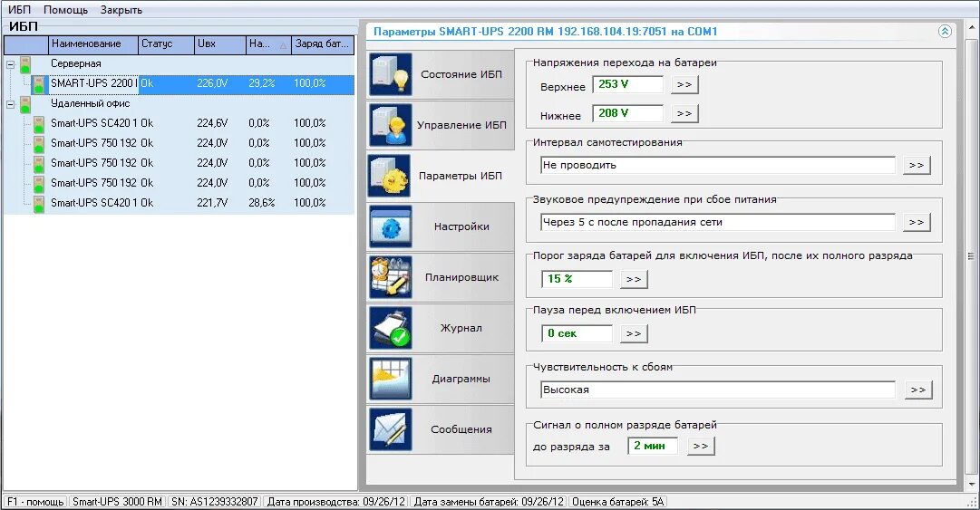
Task: Open the Сообщения envelope icon
Action: 391,428
